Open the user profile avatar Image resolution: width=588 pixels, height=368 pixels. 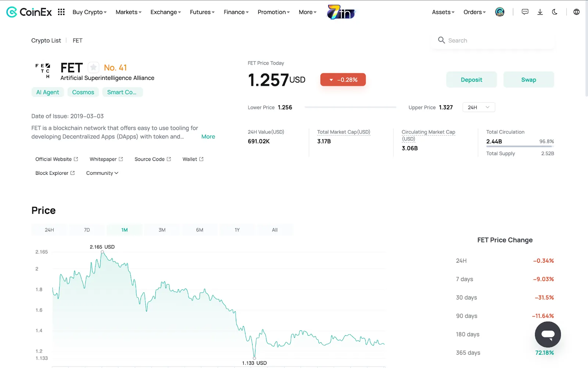[x=500, y=12]
